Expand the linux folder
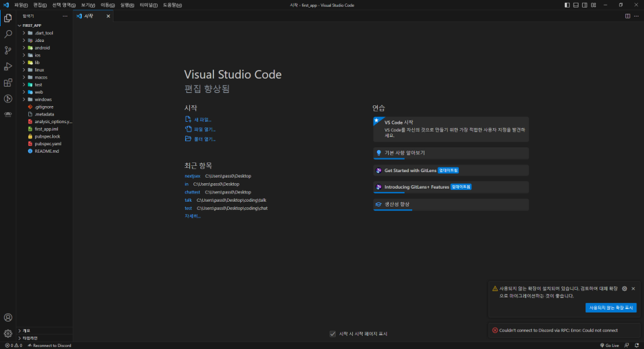Screen dimensions: 644x349 click(x=44, y=70)
